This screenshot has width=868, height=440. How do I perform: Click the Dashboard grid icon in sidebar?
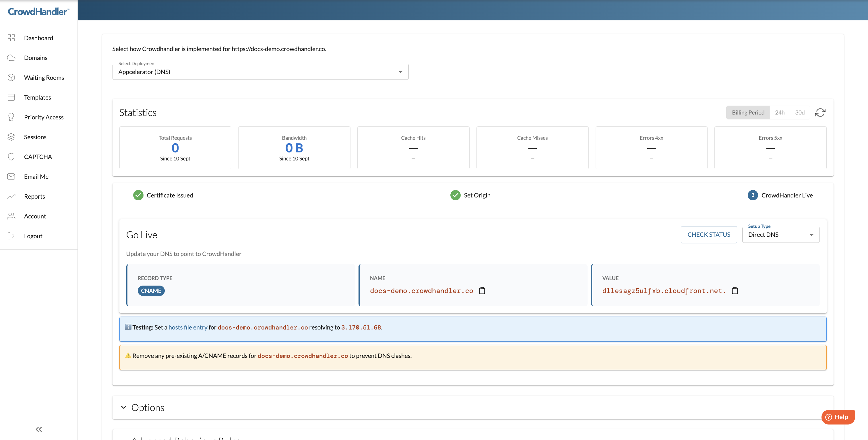click(11, 38)
